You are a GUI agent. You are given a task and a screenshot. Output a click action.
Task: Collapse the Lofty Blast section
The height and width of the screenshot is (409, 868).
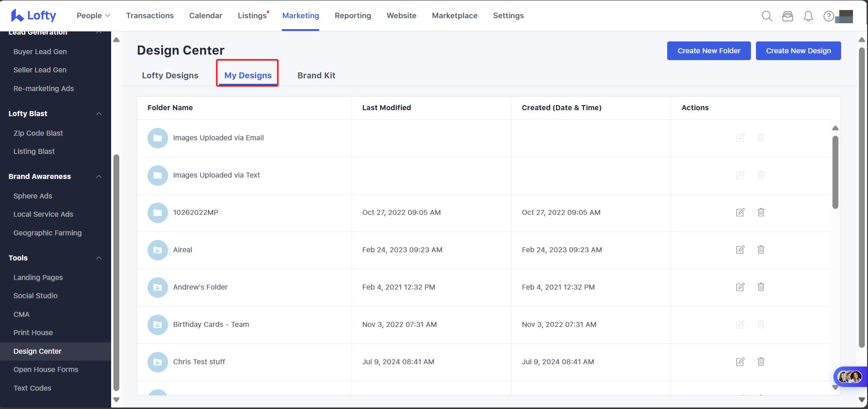coord(99,114)
